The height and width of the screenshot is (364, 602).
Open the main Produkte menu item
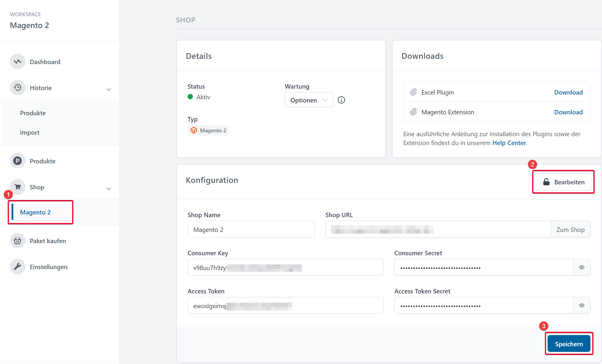43,161
